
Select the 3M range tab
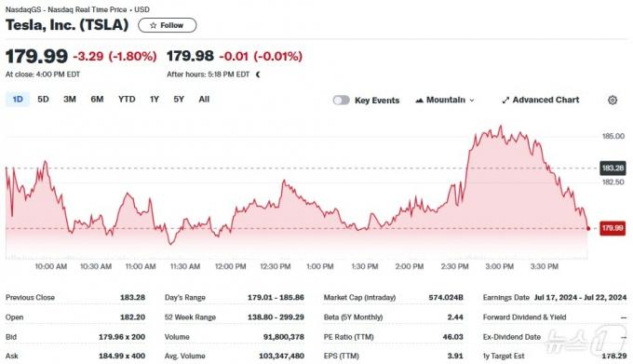click(70, 100)
